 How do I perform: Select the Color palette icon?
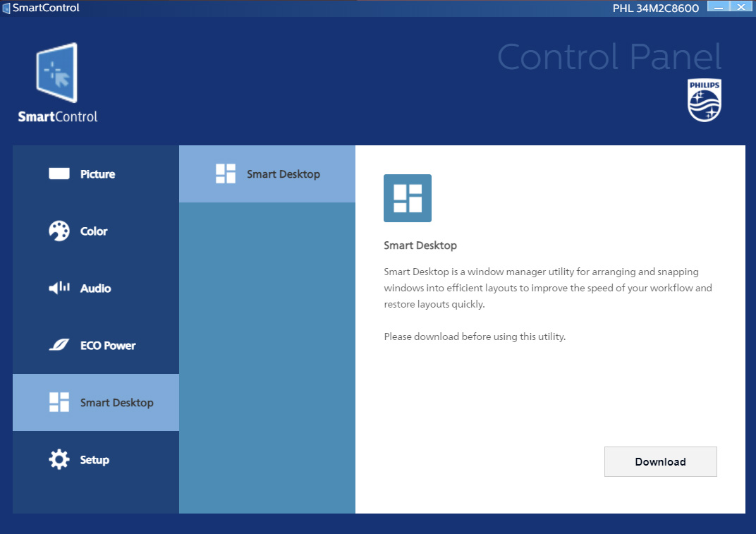pos(59,231)
